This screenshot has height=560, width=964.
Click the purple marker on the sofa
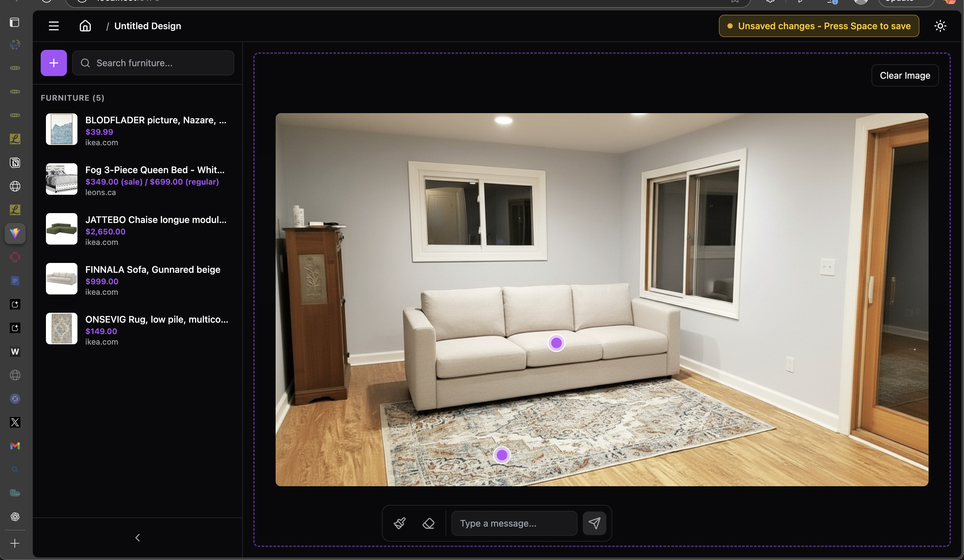point(556,343)
